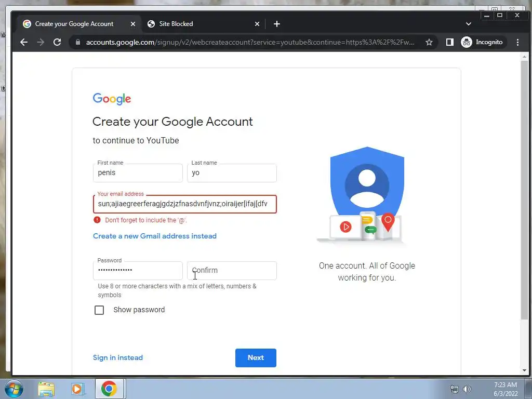The width and height of the screenshot is (532, 399).
Task: Click the password hint text about 8 characters
Action: tap(177, 290)
